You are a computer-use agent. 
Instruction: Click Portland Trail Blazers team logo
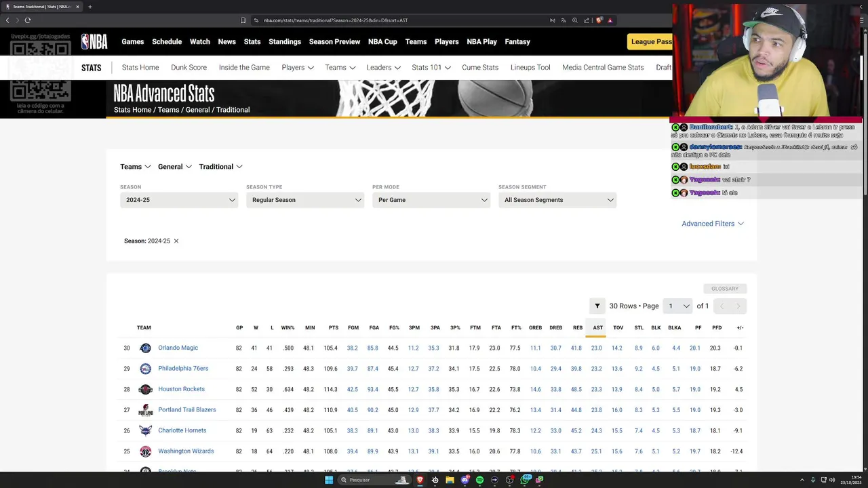pyautogui.click(x=145, y=410)
